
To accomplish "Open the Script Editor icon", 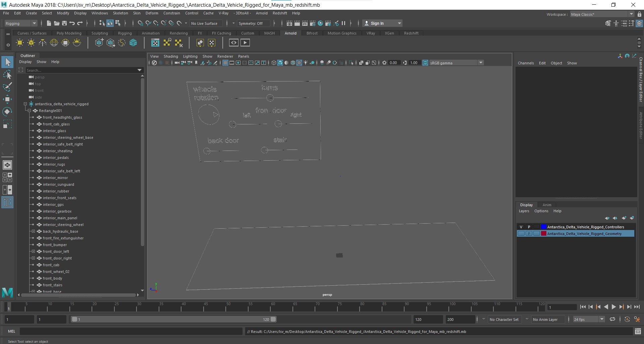I will [x=638, y=332].
